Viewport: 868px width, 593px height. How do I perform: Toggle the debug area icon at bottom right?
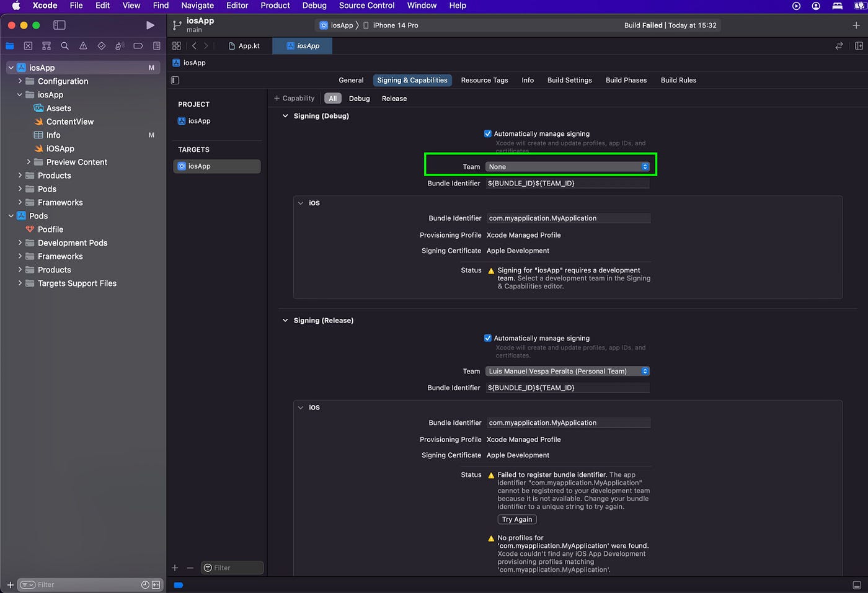(x=857, y=585)
